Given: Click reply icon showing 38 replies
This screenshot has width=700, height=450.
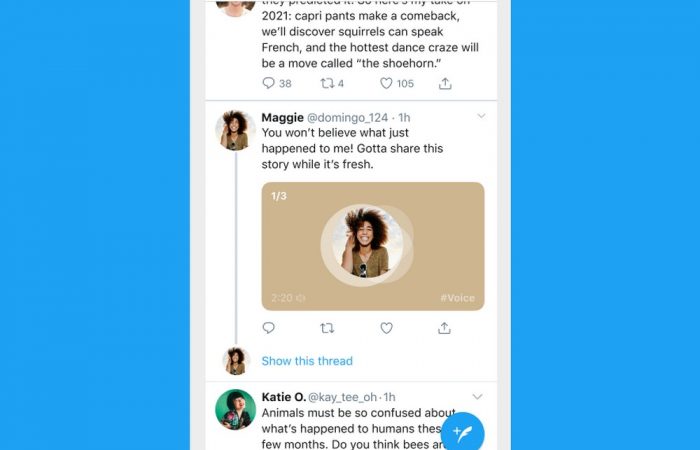Looking at the screenshot, I should coord(269,84).
